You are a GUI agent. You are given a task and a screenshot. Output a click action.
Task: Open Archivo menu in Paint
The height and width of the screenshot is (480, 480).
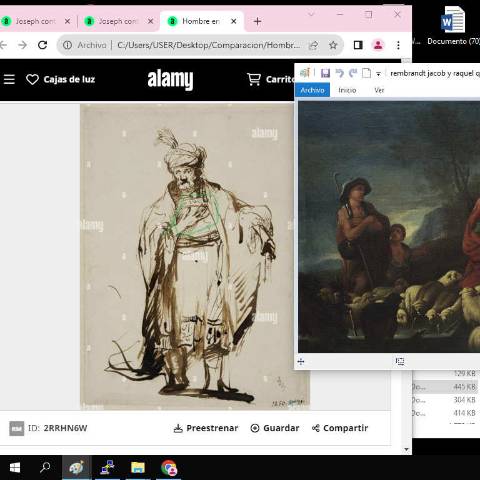click(x=312, y=90)
